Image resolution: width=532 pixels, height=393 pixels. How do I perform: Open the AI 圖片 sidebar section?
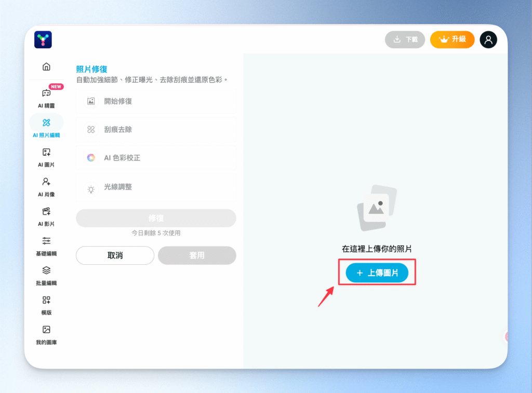coord(46,157)
